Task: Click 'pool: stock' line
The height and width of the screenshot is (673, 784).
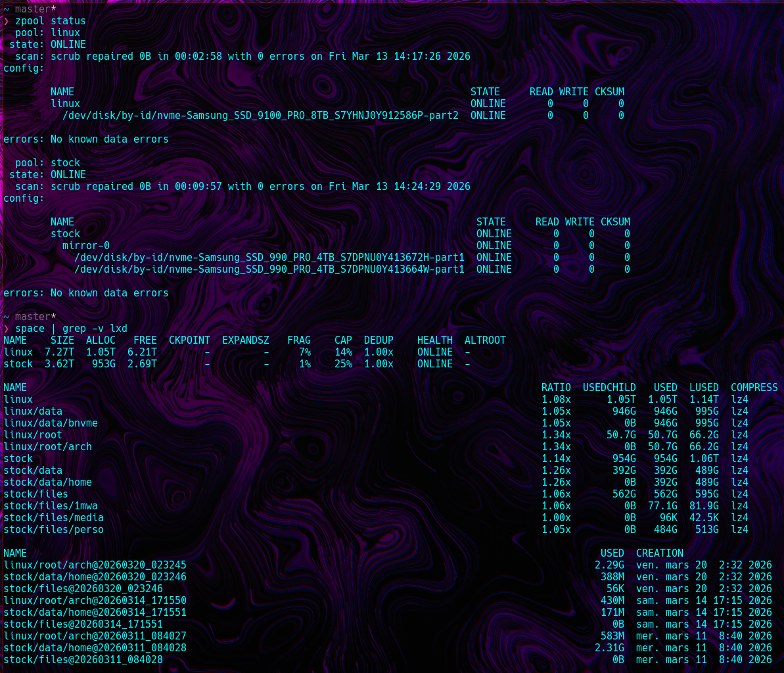Action: [47, 163]
